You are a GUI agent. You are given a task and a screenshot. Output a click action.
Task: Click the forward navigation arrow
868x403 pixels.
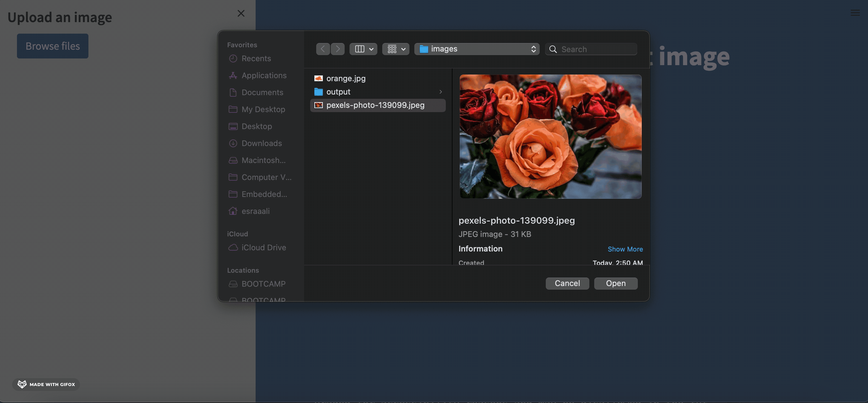pos(338,49)
